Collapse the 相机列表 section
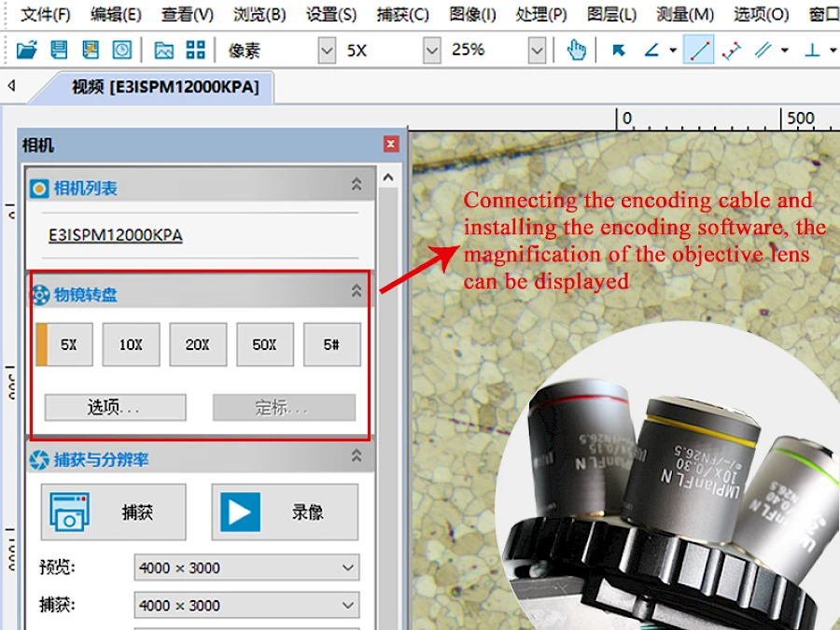Image resolution: width=840 pixels, height=630 pixels. click(357, 184)
